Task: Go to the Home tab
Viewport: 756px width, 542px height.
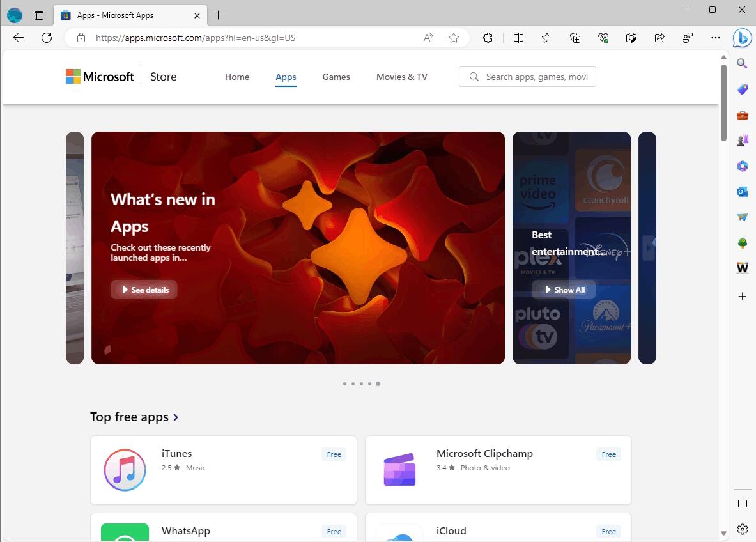Action: click(x=236, y=77)
